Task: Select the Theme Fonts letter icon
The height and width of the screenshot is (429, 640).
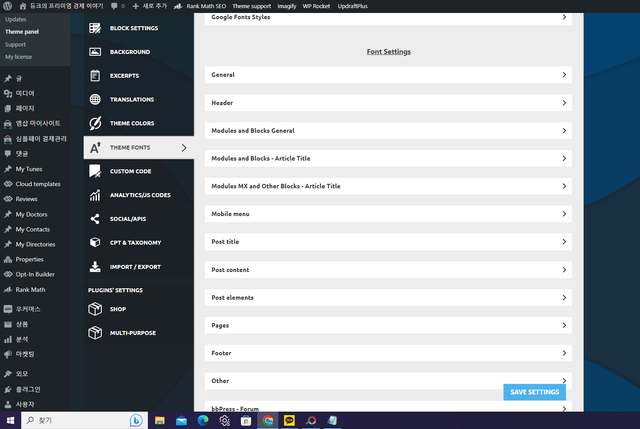Action: click(95, 147)
